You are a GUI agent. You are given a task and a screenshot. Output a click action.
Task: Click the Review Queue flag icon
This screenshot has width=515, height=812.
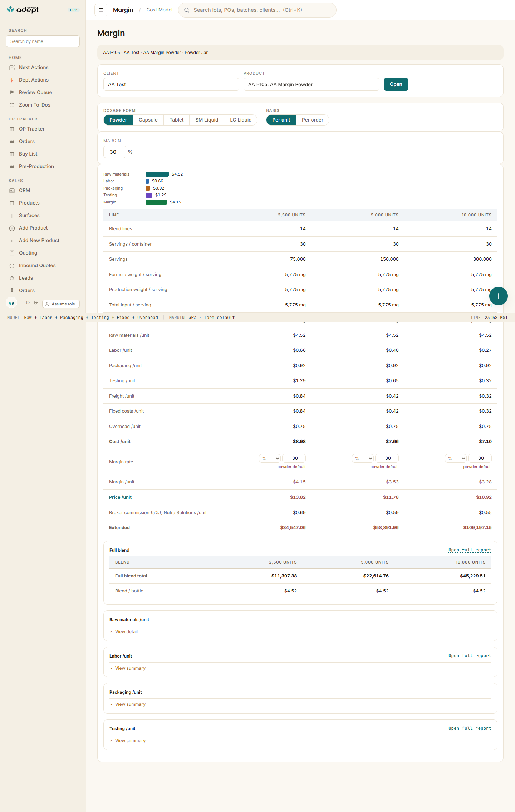tap(12, 93)
